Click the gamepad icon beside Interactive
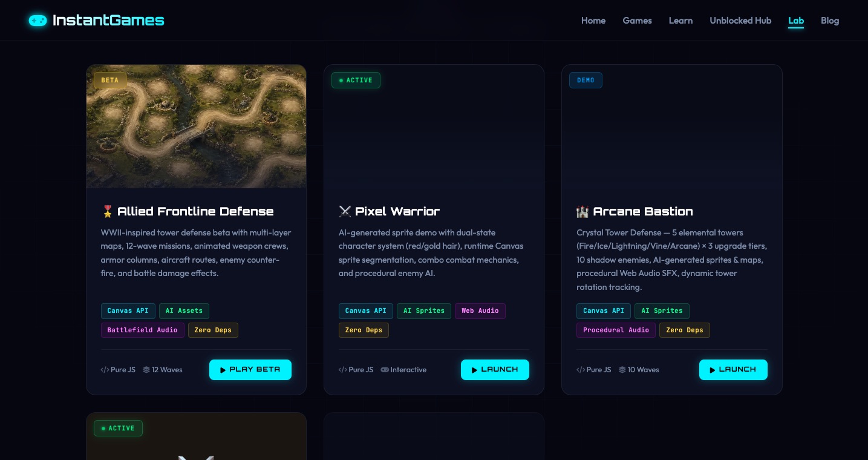Image resolution: width=868 pixels, height=460 pixels. [385, 370]
